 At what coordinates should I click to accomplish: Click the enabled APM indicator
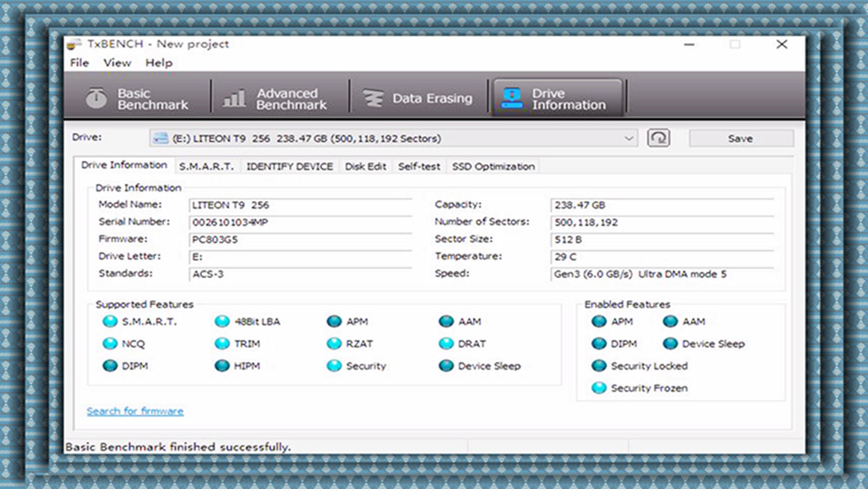[599, 321]
